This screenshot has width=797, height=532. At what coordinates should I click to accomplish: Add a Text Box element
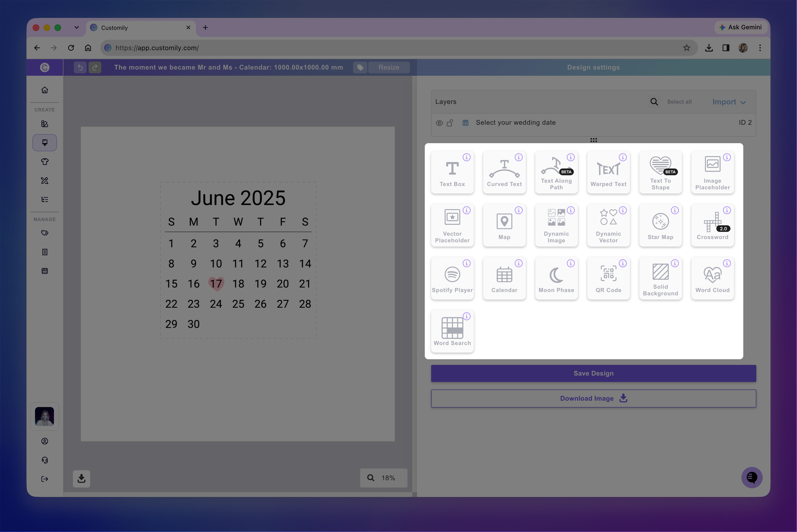(452, 172)
